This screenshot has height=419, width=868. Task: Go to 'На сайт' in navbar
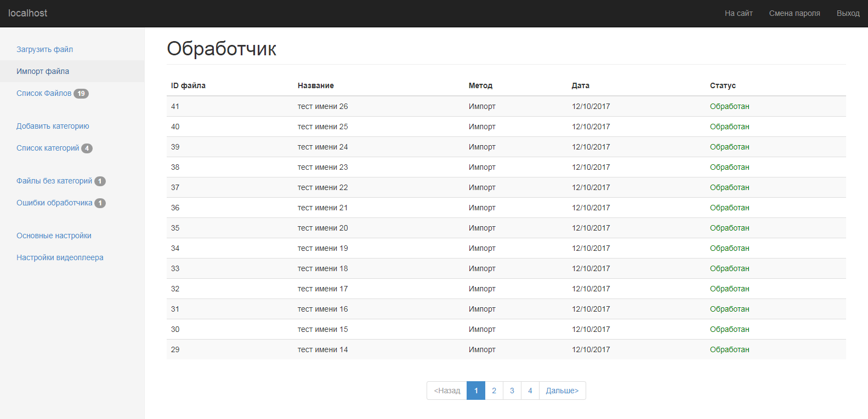739,13
